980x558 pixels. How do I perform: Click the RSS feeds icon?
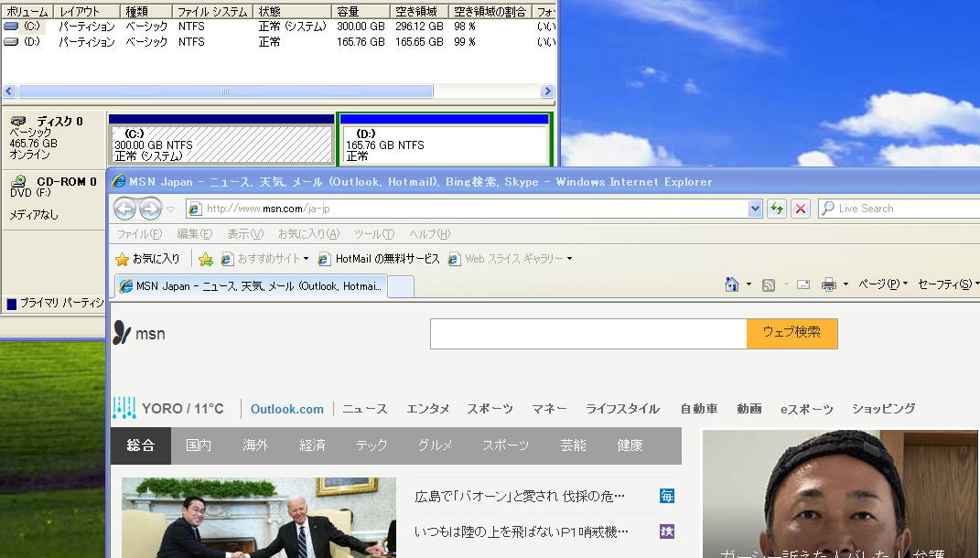769,284
